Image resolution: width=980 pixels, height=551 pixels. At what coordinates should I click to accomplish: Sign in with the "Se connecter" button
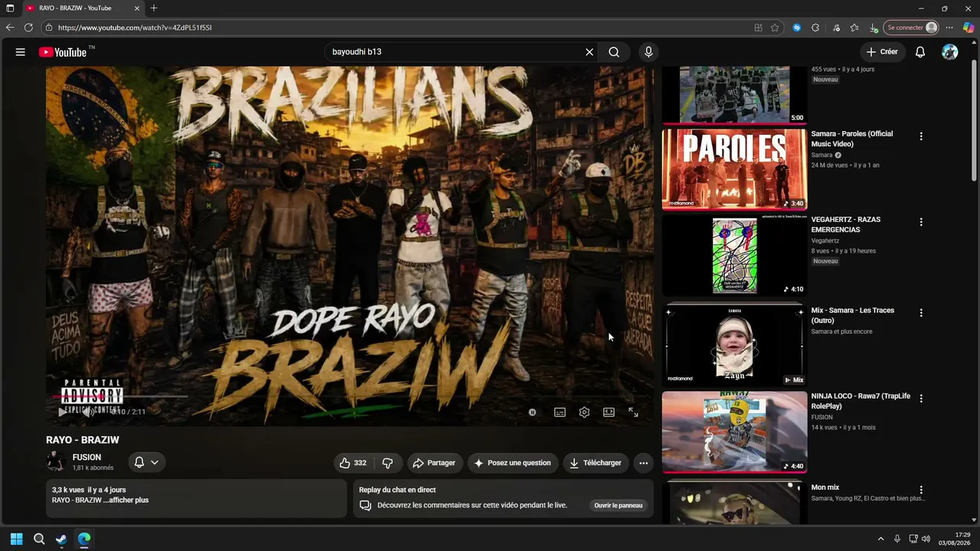coord(911,28)
